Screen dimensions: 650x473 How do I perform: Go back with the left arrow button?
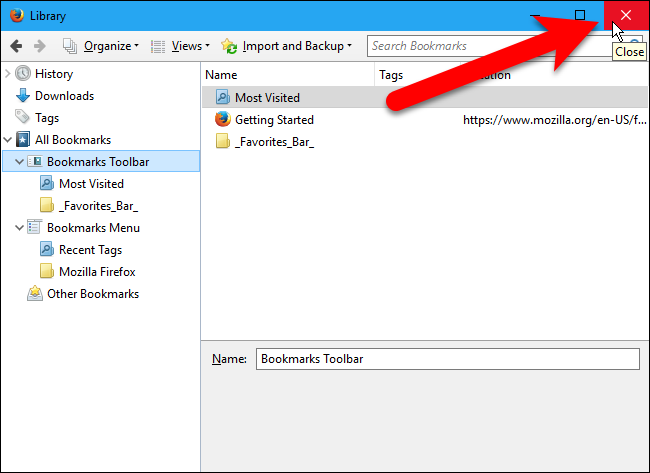pos(16,46)
